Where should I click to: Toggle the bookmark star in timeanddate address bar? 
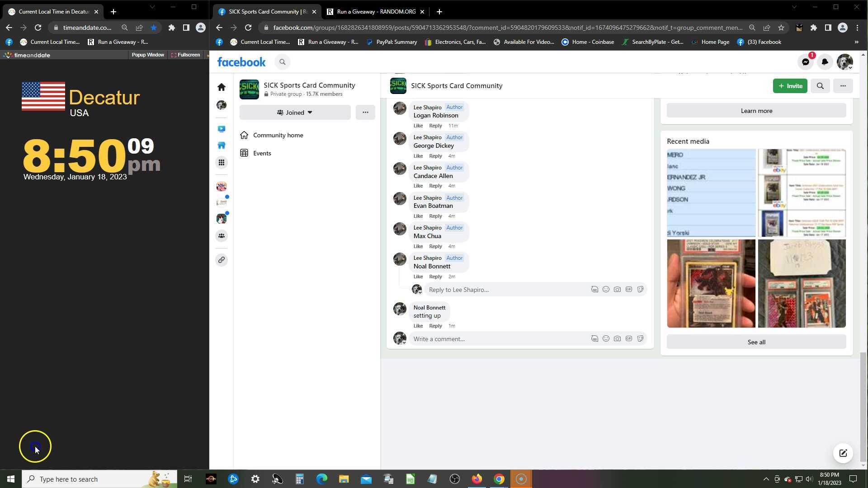coord(154,28)
